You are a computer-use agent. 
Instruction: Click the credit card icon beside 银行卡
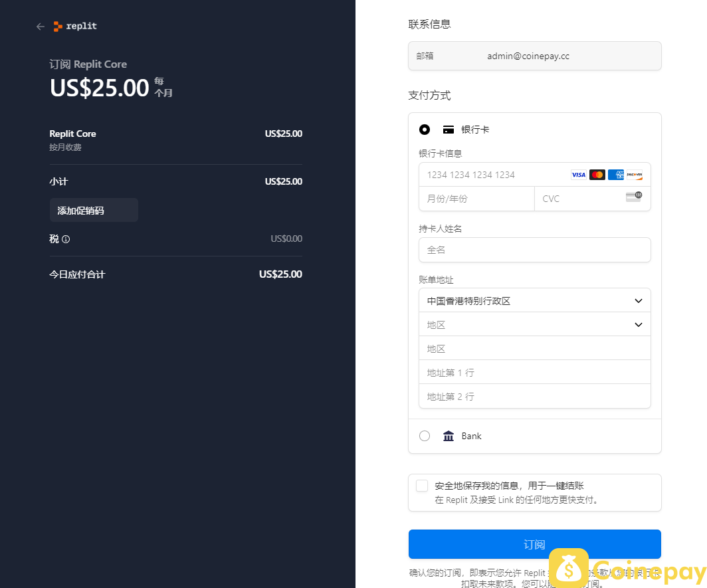[448, 130]
